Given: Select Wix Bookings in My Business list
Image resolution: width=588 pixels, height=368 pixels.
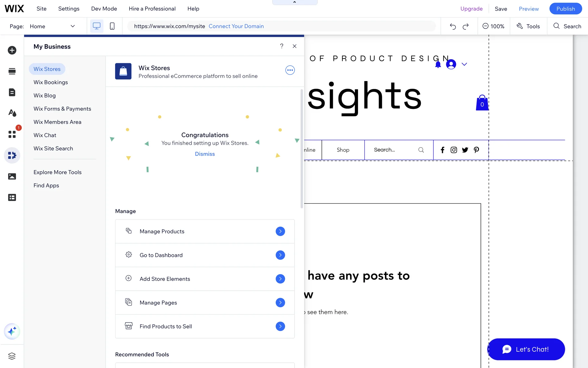Looking at the screenshot, I should tap(51, 82).
